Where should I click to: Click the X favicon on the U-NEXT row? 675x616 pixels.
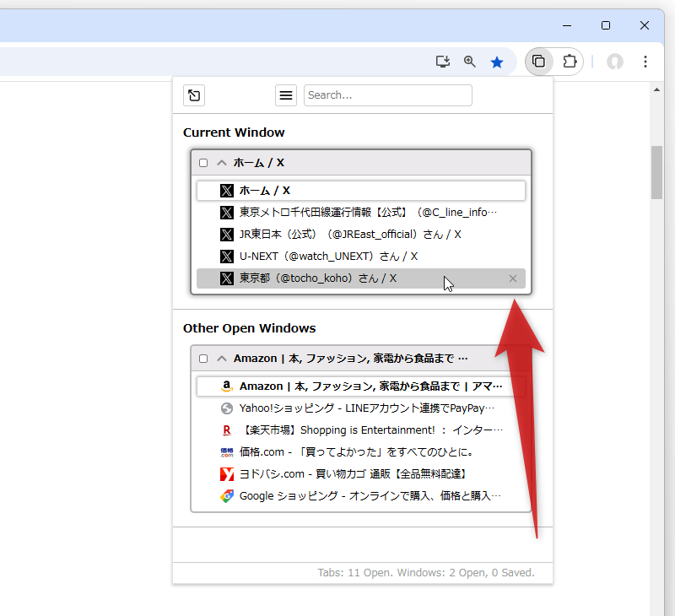coord(227,257)
